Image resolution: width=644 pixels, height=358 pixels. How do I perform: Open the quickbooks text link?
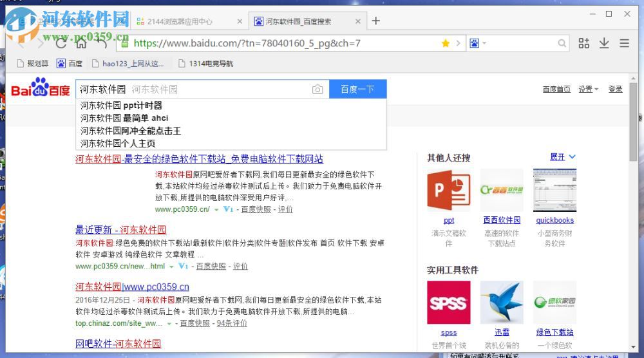coord(554,220)
